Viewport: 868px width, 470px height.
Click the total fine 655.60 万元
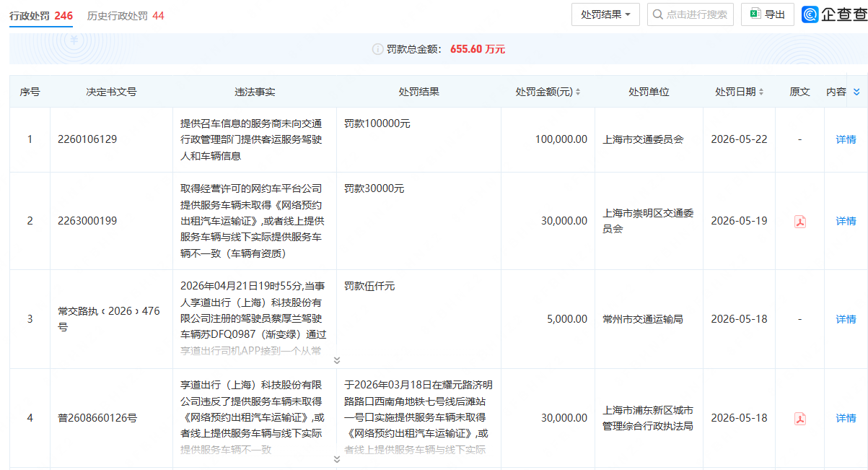(x=478, y=49)
